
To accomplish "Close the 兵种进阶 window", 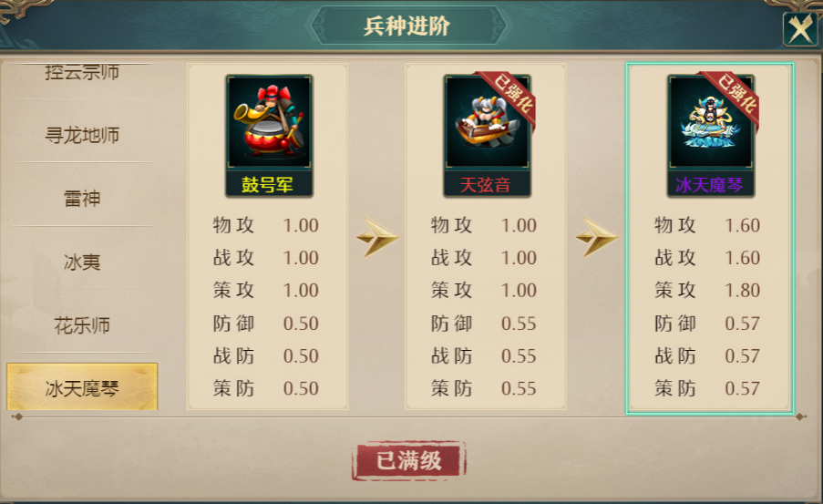I will pyautogui.click(x=800, y=28).
